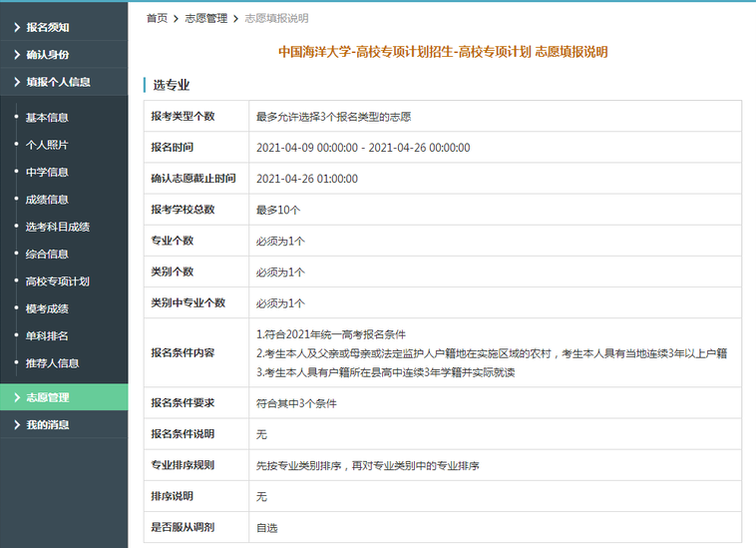
Task: Click the 报名条件要求 label
Action: [183, 403]
